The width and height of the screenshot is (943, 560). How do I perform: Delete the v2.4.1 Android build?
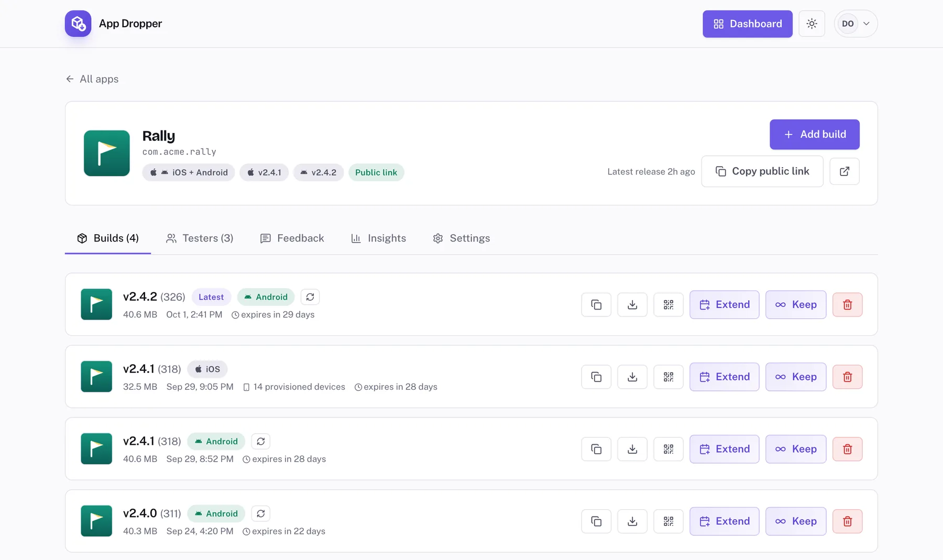click(x=847, y=449)
